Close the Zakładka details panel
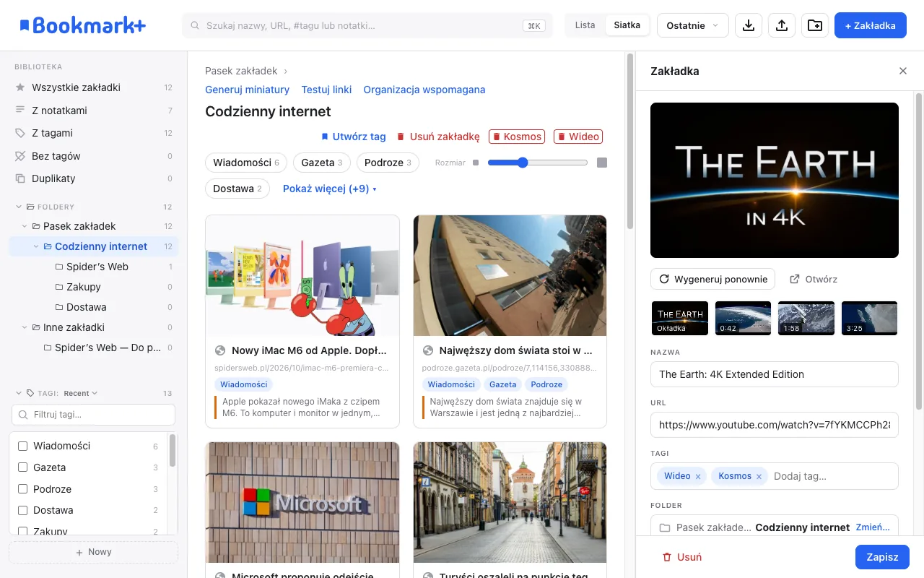Viewport: 924px width, 578px height. point(903,71)
